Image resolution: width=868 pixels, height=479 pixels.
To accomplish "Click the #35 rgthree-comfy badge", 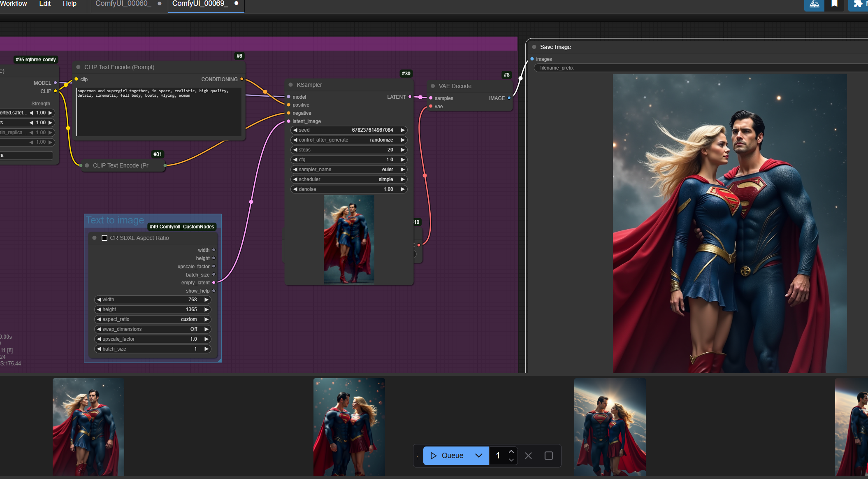I will tap(36, 60).
